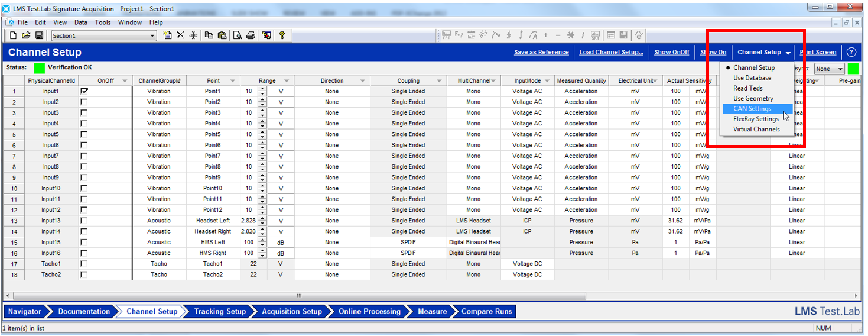This screenshot has height=336, width=868.
Task: Open help via yellow question mark icon
Action: point(282,35)
